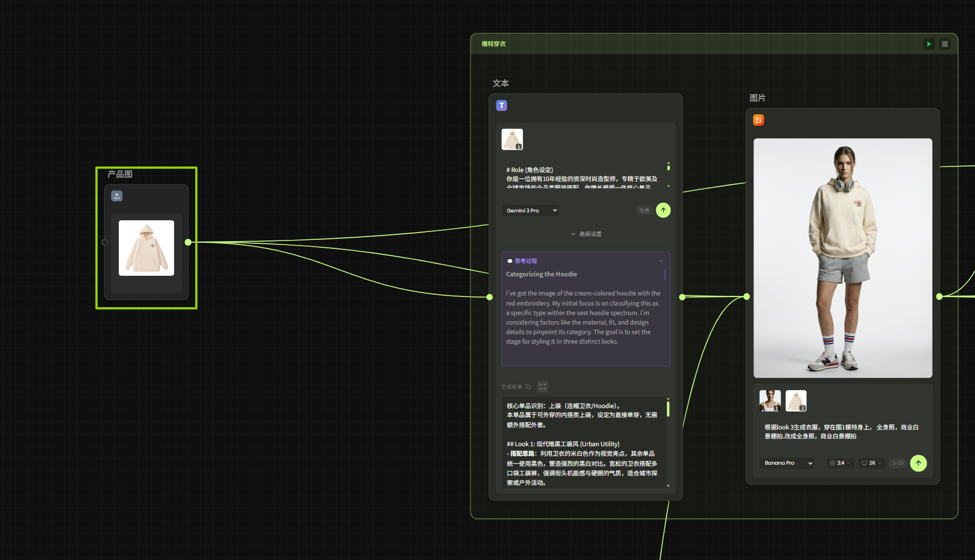This screenshot has height=560, width=975.
Task: Run the 模特穿衣 group with play button
Action: 929,44
